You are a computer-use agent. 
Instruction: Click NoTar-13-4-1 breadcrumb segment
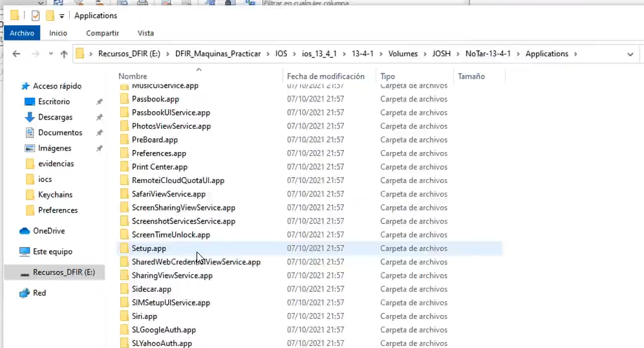pyautogui.click(x=488, y=54)
